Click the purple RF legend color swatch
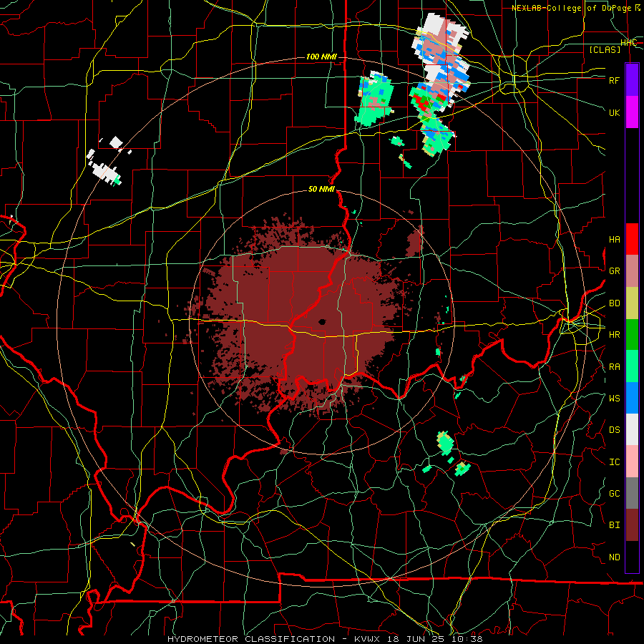 click(632, 80)
